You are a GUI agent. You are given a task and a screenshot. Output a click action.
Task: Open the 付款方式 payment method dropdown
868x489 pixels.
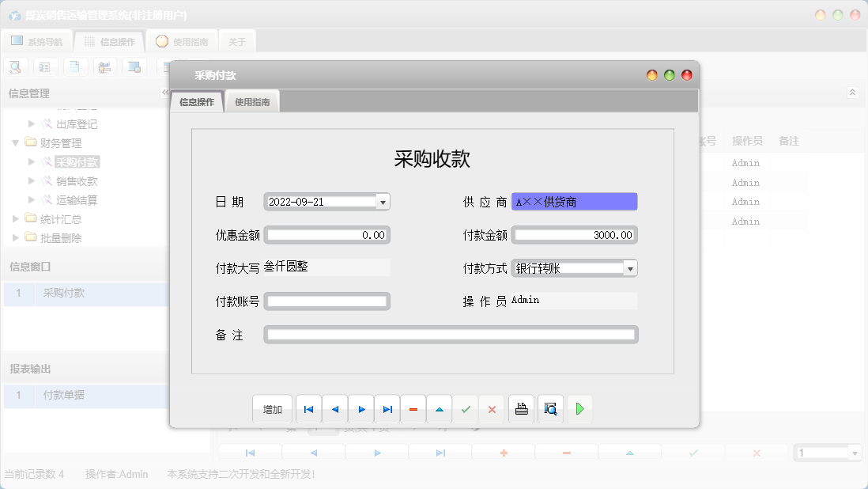pyautogui.click(x=630, y=267)
